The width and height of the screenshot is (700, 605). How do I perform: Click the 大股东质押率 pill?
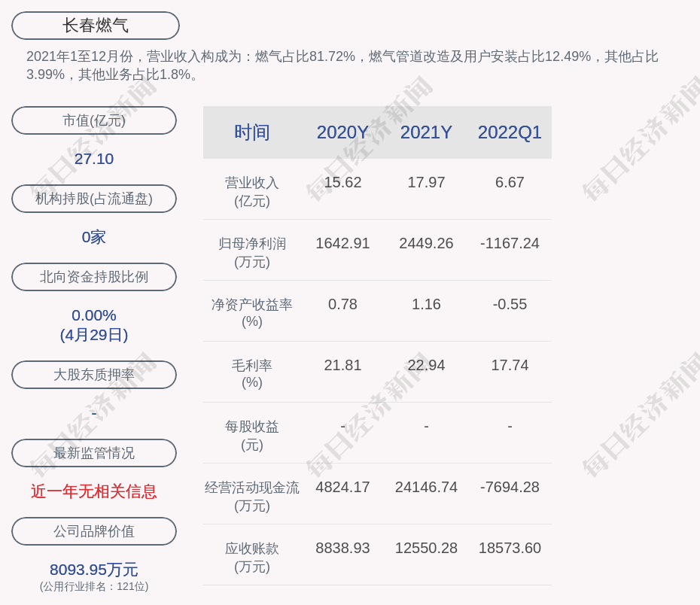(94, 375)
